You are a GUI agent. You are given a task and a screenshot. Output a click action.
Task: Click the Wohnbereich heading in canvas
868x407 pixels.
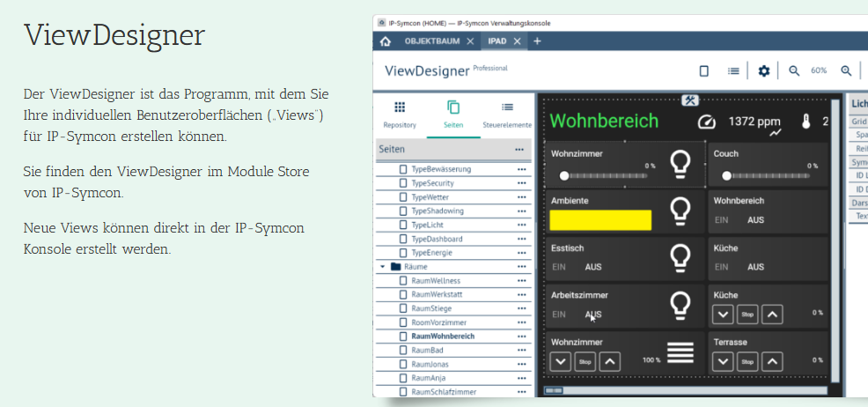point(605,121)
